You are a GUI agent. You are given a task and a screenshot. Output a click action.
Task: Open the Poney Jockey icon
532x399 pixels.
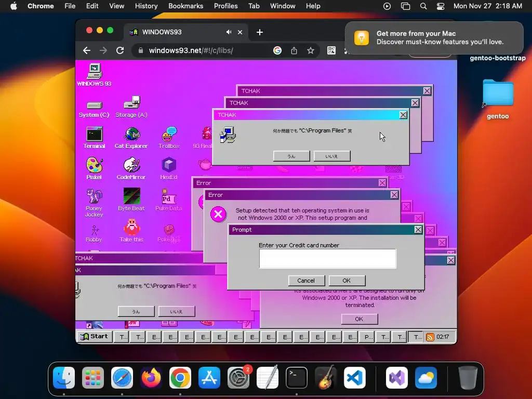pyautogui.click(x=94, y=203)
